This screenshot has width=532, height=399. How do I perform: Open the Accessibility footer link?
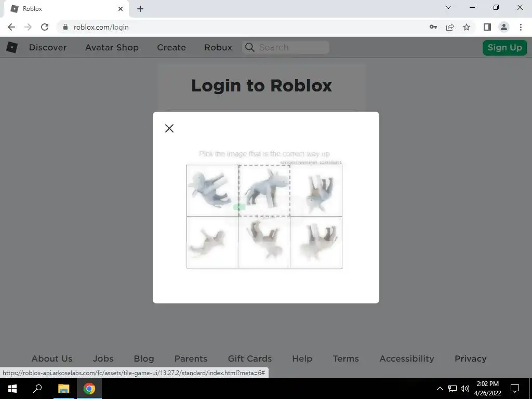click(x=407, y=358)
